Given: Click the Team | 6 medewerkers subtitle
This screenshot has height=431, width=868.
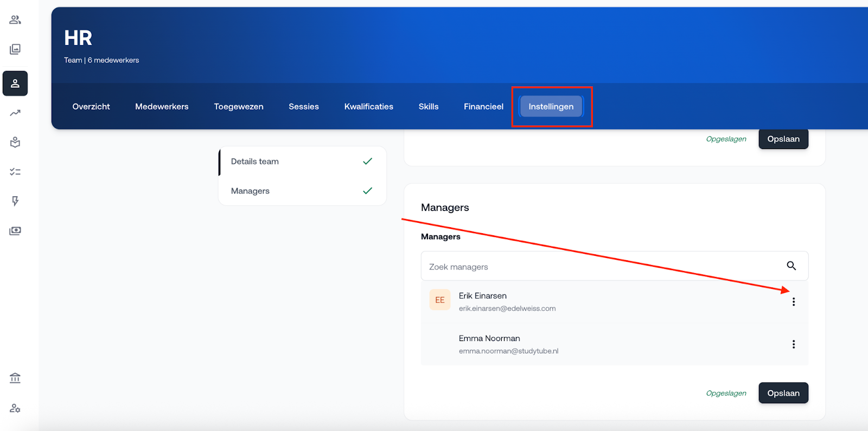Looking at the screenshot, I should [x=101, y=60].
